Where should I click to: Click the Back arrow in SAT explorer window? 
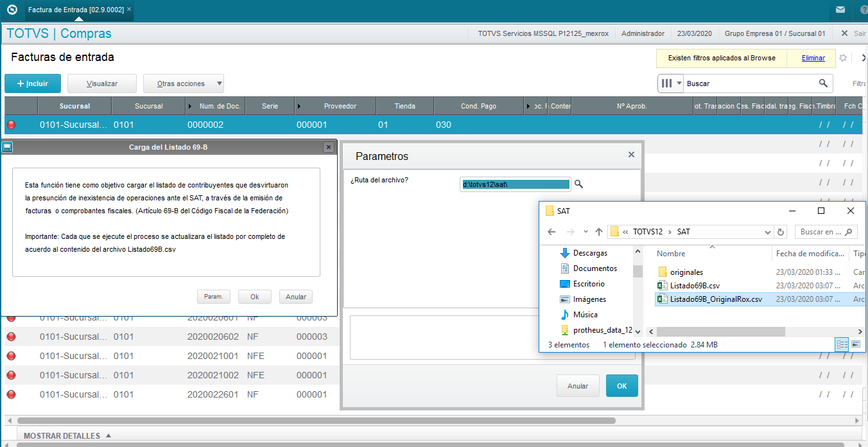(x=551, y=232)
